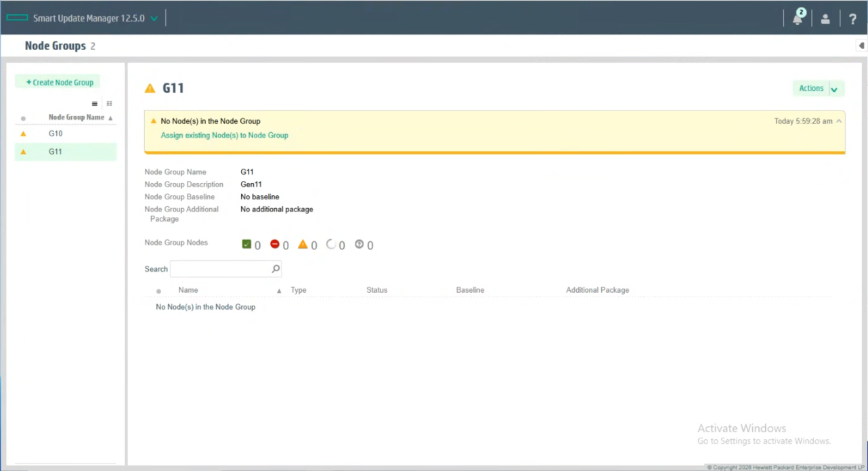The width and height of the screenshot is (868, 471).
Task: Click the HPE logo in header
Action: pos(16,18)
